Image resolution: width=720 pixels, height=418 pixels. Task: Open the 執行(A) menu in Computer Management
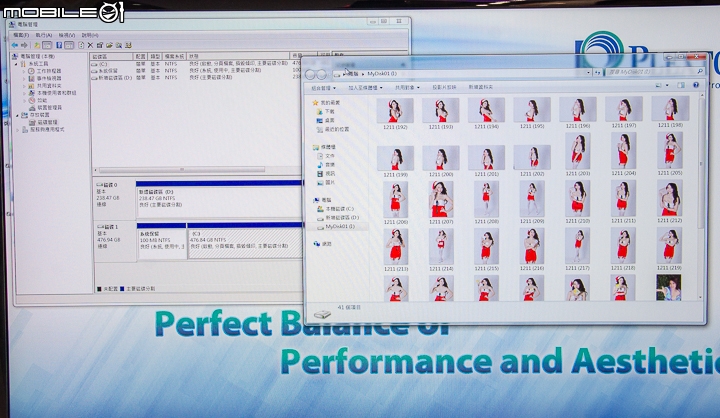(44, 35)
